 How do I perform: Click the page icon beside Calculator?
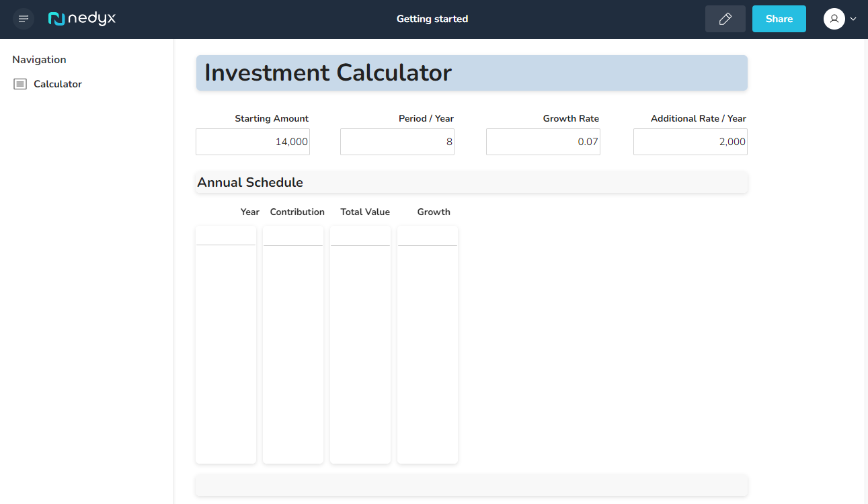[x=20, y=84]
